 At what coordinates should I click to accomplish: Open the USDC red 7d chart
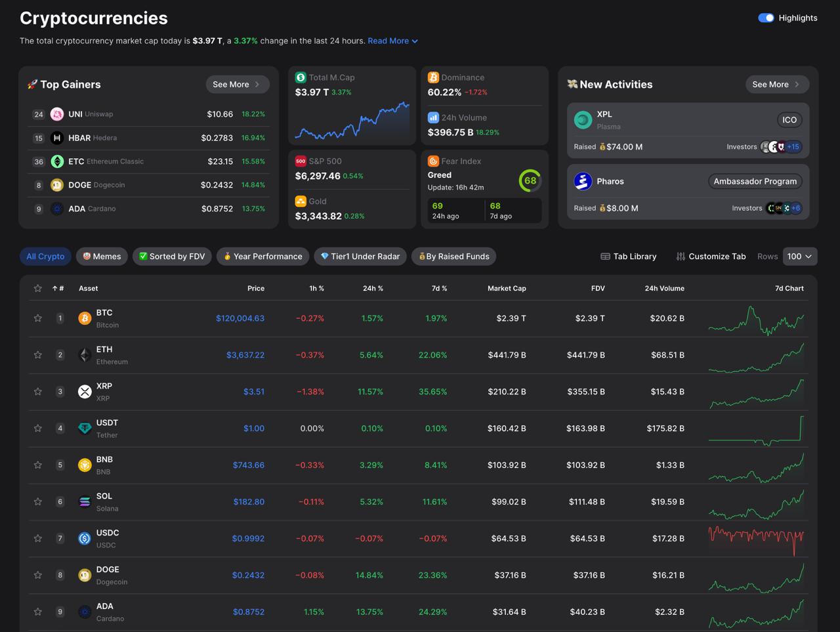tap(756, 539)
